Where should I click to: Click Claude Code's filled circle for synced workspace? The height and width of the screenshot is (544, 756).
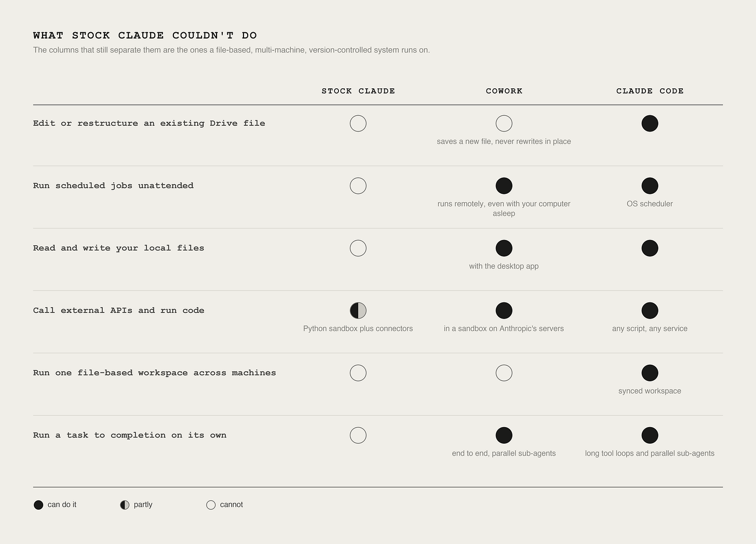650,373
